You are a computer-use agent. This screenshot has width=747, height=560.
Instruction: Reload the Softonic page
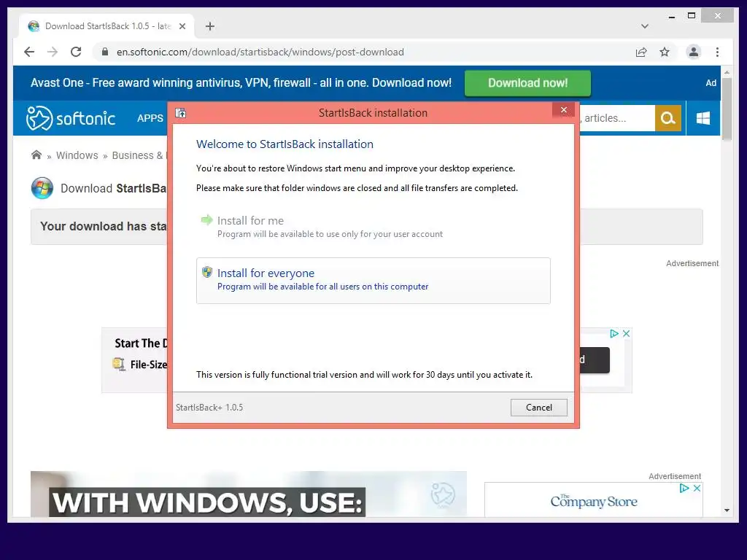point(76,52)
